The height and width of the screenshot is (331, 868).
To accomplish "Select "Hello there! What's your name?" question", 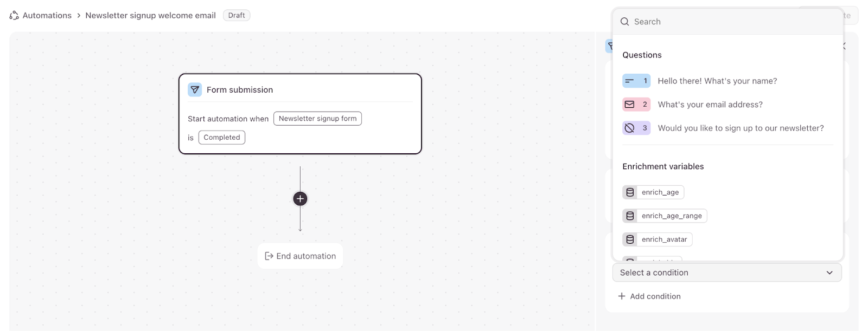I will click(717, 81).
